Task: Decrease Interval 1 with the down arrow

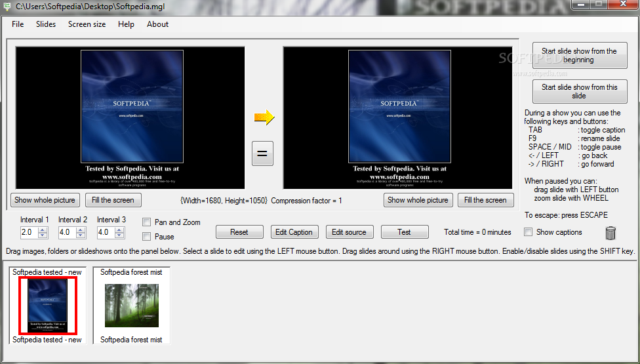Action: 43,235
